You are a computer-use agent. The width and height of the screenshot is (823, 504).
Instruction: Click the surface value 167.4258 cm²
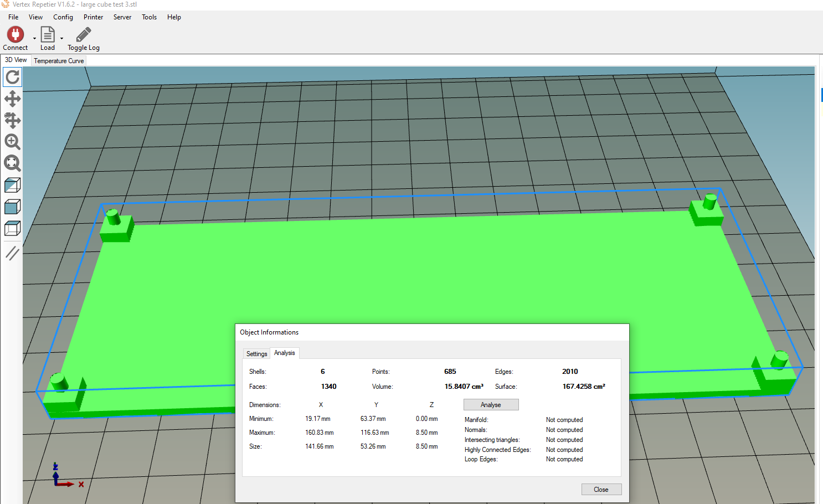[x=584, y=387]
